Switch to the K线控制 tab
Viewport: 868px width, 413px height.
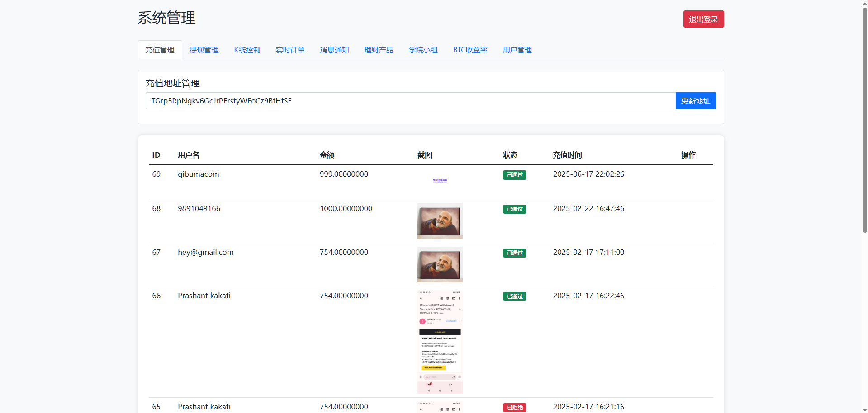pos(247,50)
